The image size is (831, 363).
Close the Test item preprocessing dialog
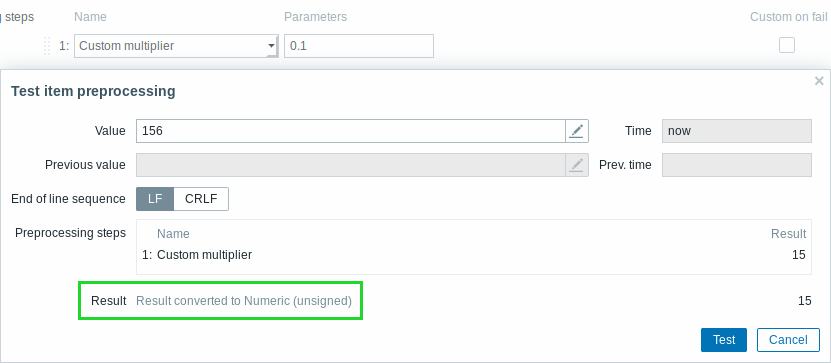(819, 81)
